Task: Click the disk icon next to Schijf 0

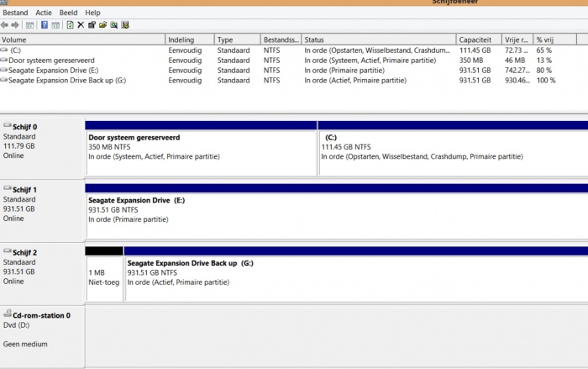Action: point(7,126)
